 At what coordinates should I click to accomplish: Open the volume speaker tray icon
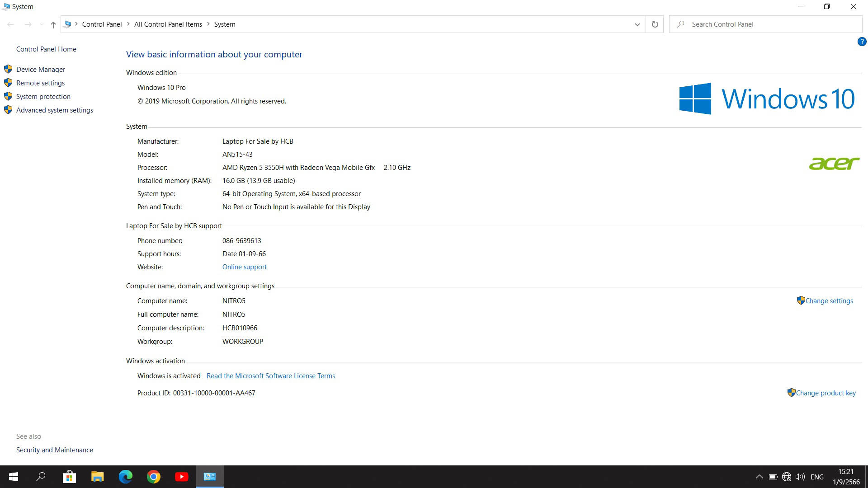pyautogui.click(x=800, y=477)
